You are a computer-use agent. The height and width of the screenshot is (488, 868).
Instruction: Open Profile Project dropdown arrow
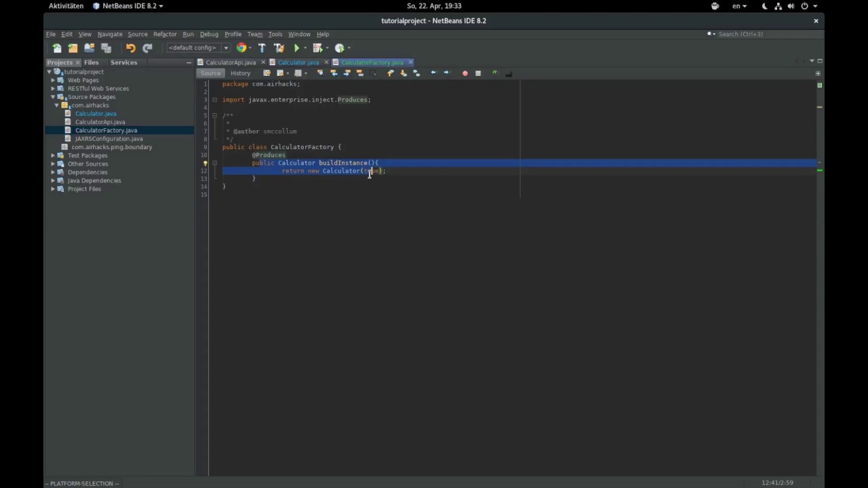click(349, 48)
